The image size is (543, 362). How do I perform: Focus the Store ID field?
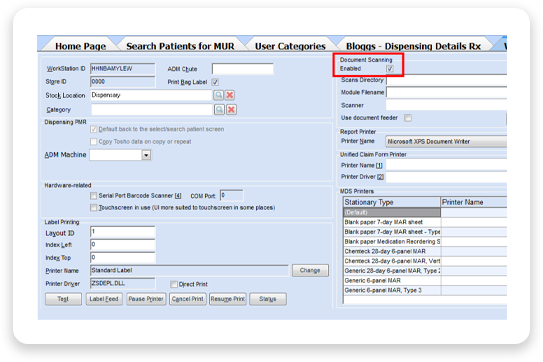click(123, 82)
